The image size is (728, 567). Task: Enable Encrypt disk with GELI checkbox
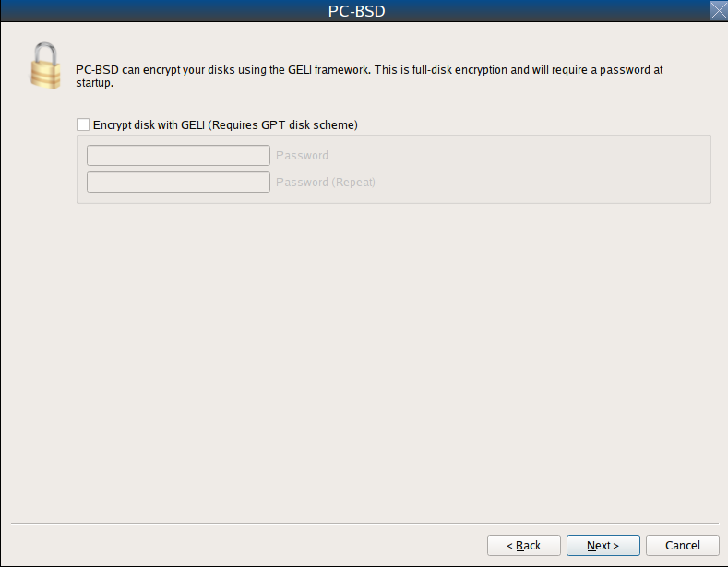[x=83, y=124]
